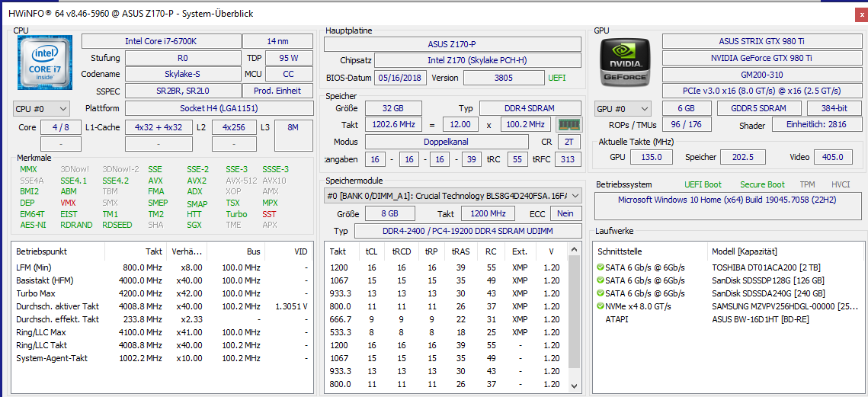Click the GPU clock value 135.0
The height and width of the screenshot is (397, 868).
(x=651, y=157)
